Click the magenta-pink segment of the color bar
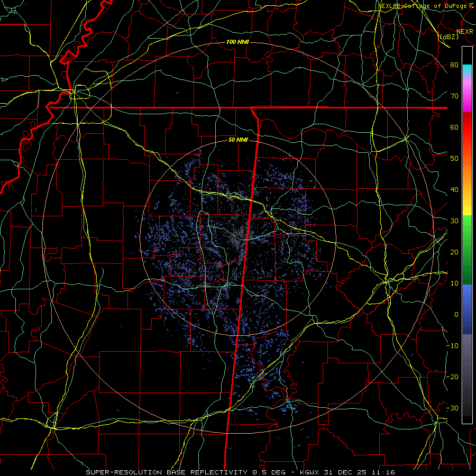The image size is (476, 476). tap(467, 94)
